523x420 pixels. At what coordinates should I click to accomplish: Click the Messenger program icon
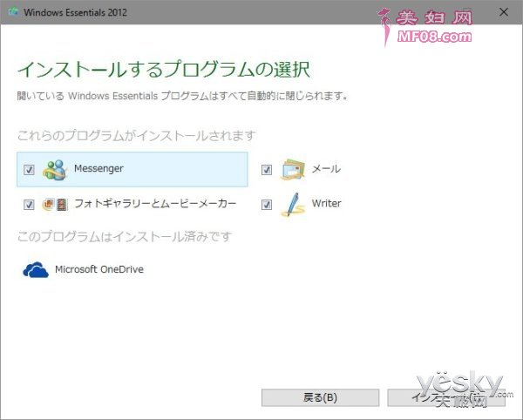tap(55, 170)
